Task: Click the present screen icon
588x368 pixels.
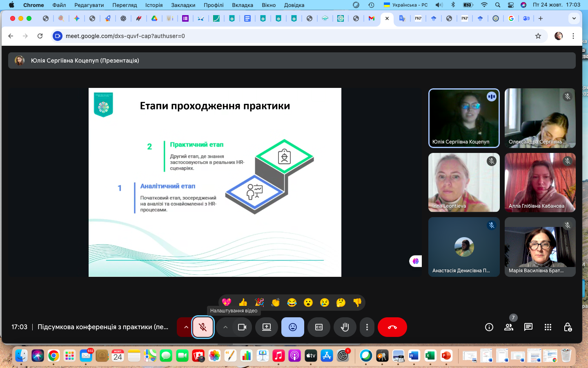Action: 267,327
